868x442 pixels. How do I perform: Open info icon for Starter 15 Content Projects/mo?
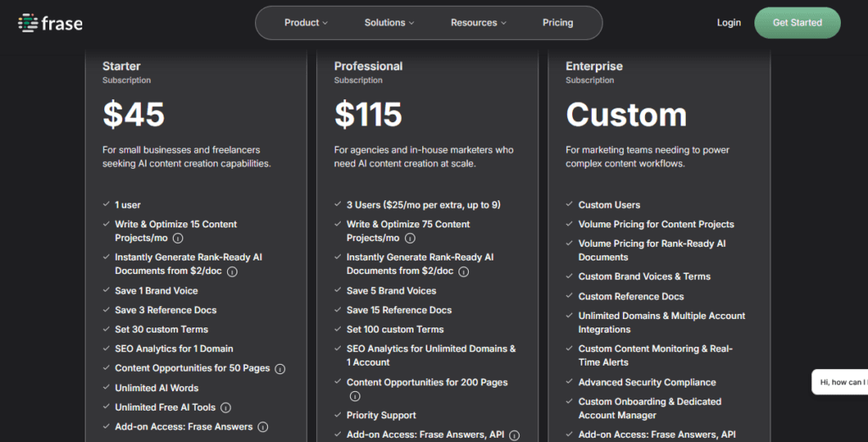tap(178, 239)
